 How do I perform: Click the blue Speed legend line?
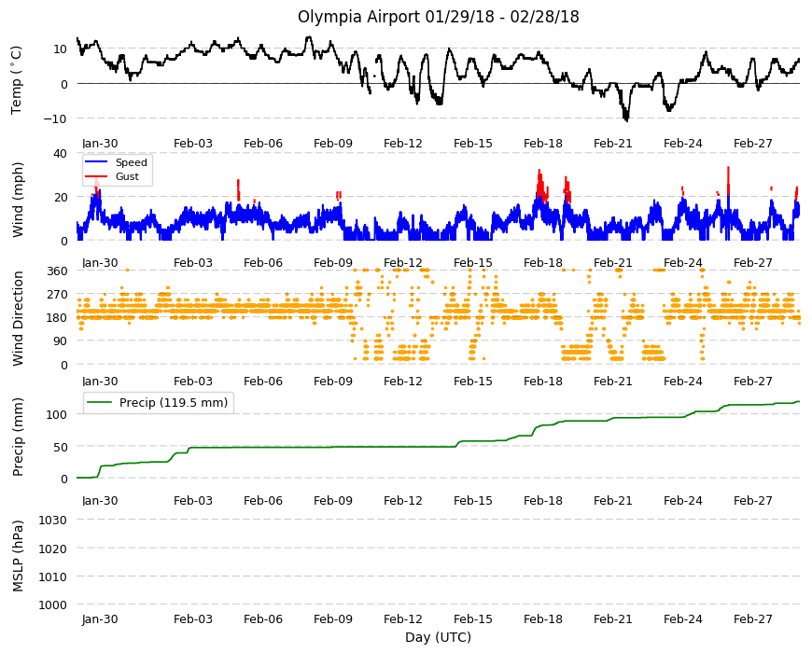pos(96,162)
